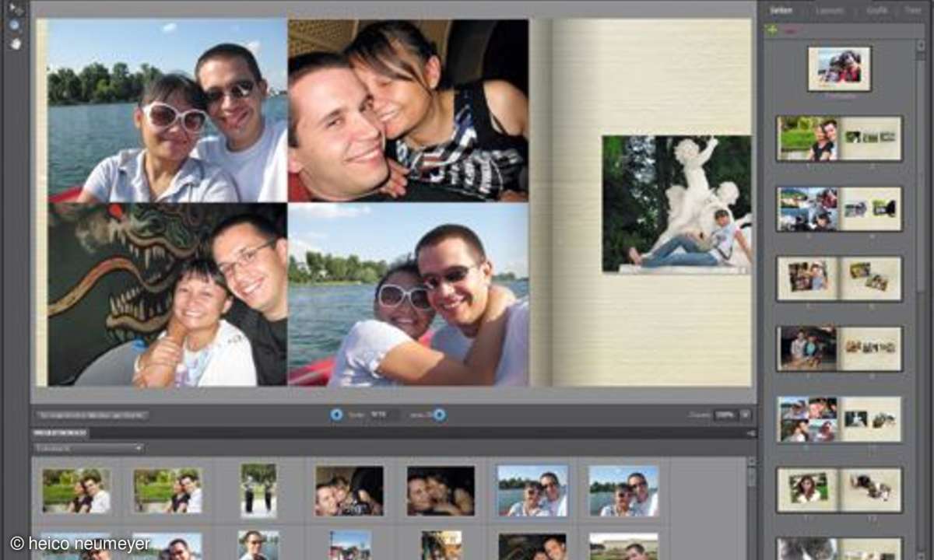The height and width of the screenshot is (560, 934).
Task: Click the text button left of the page arrows
Action: point(93,415)
